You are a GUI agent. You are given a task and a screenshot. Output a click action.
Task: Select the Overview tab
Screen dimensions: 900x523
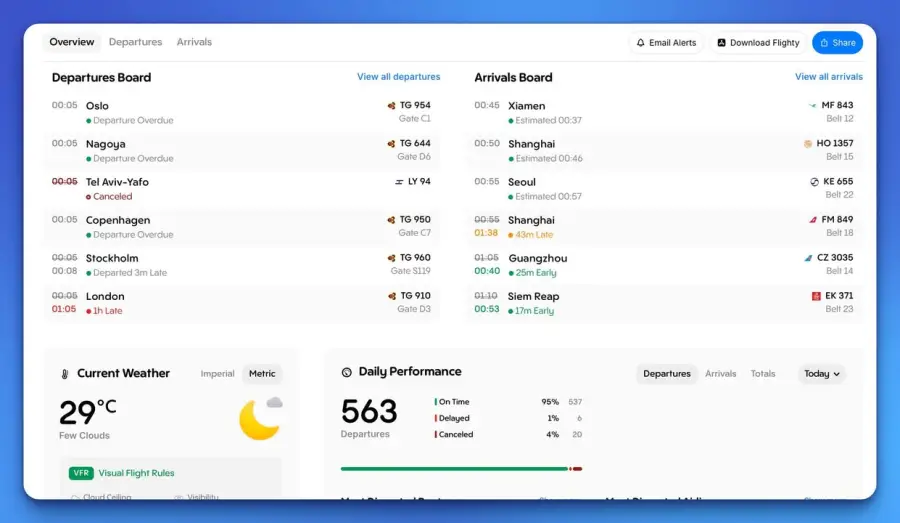(72, 42)
